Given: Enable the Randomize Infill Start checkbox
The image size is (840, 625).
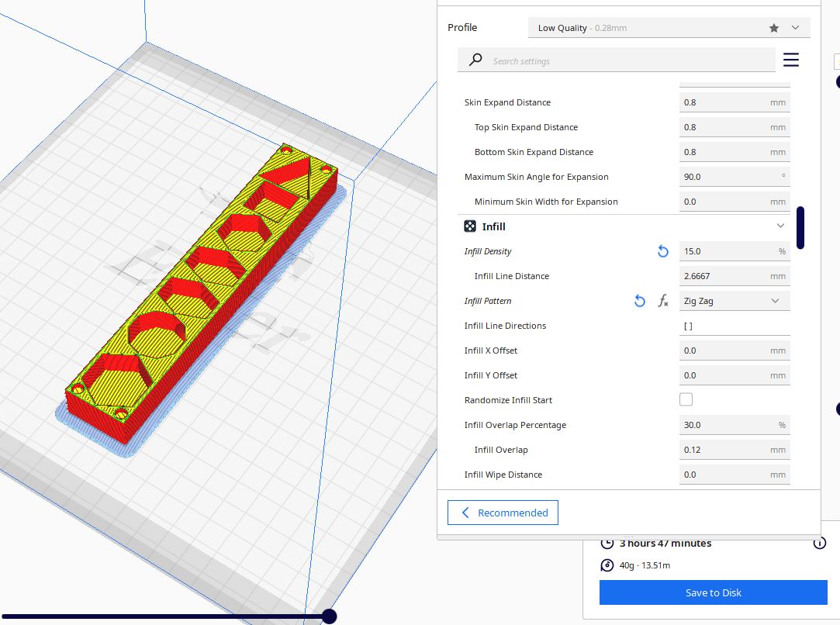Looking at the screenshot, I should pos(686,399).
